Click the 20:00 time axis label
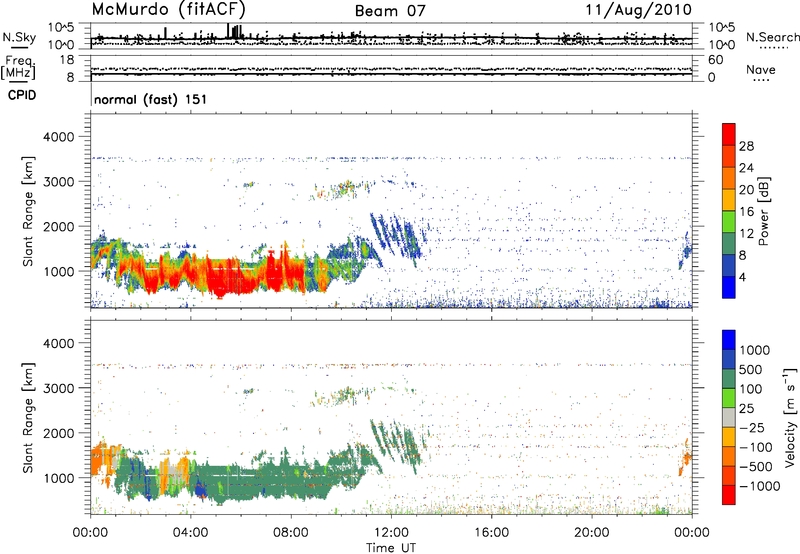This screenshot has height=554, width=800. [x=592, y=533]
